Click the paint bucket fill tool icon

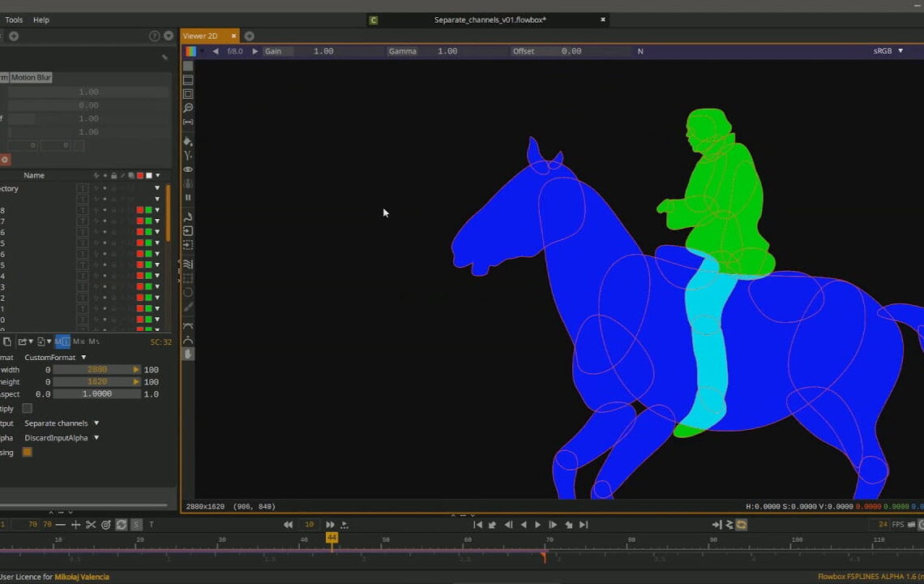pos(188,141)
